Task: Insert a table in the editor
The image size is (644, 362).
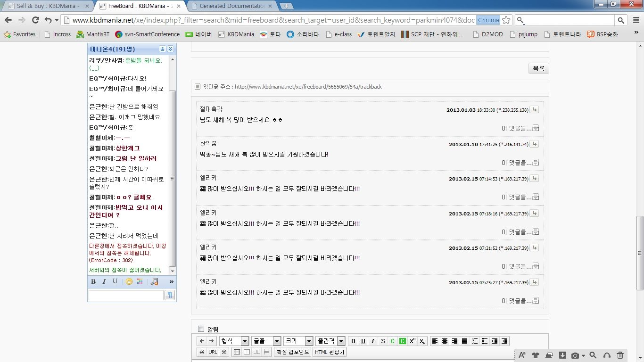Action: click(237, 352)
